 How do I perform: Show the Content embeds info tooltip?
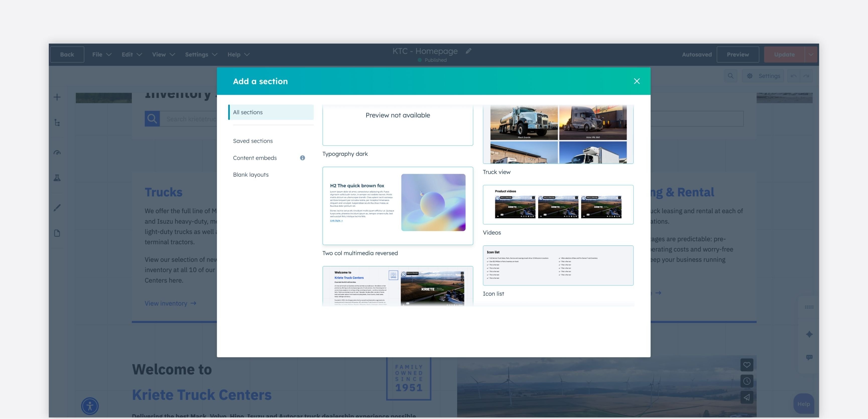point(302,158)
